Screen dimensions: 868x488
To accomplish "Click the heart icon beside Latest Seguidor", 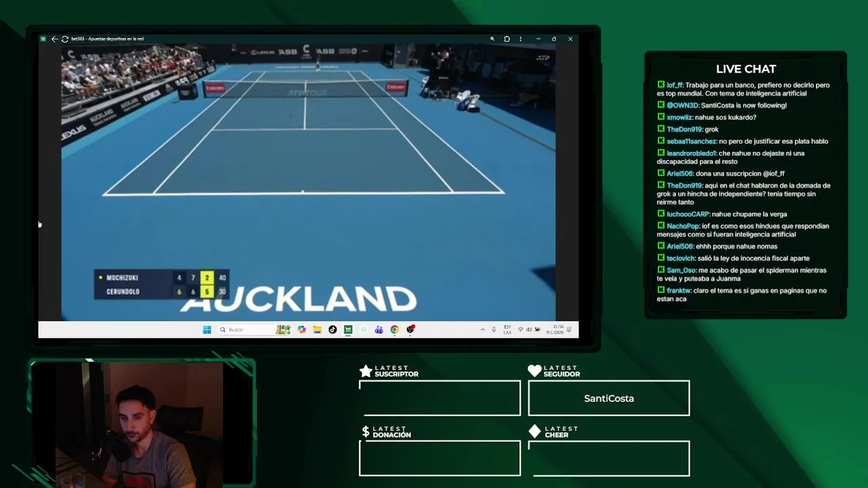I will pos(535,371).
